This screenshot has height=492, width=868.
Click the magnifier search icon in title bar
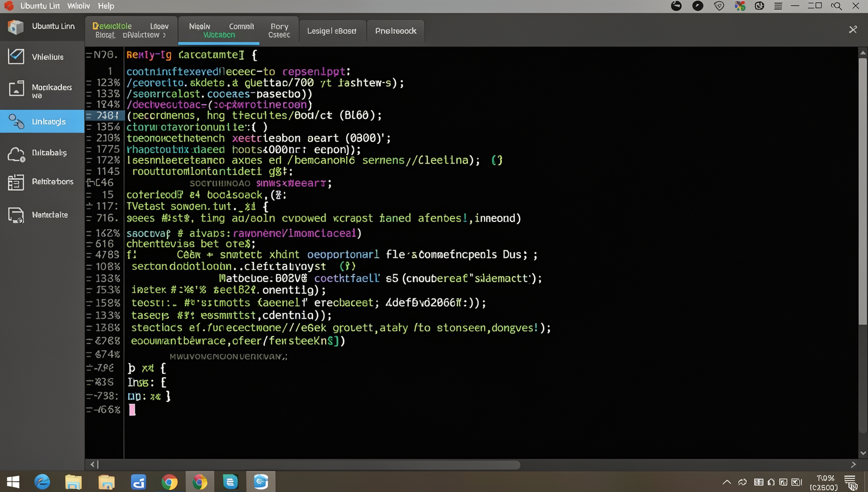(837, 6)
